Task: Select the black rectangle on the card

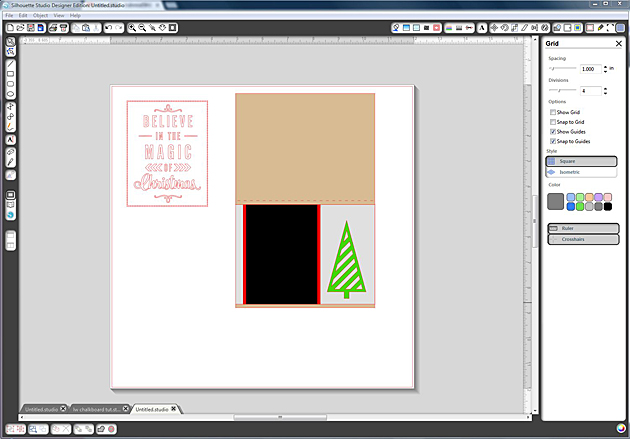Action: coord(281,254)
